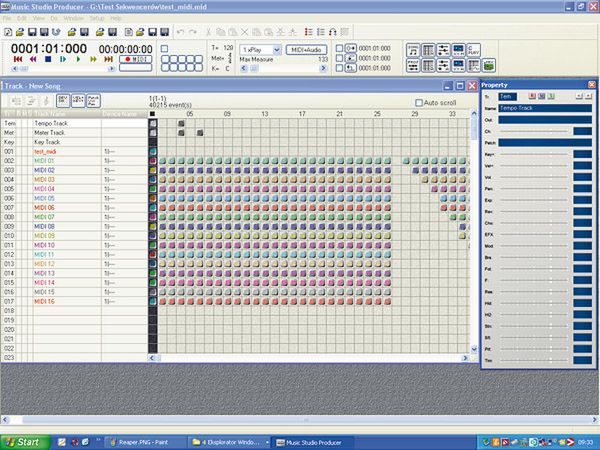
Task: Click the green S solo button in Property
Action: (x=551, y=96)
